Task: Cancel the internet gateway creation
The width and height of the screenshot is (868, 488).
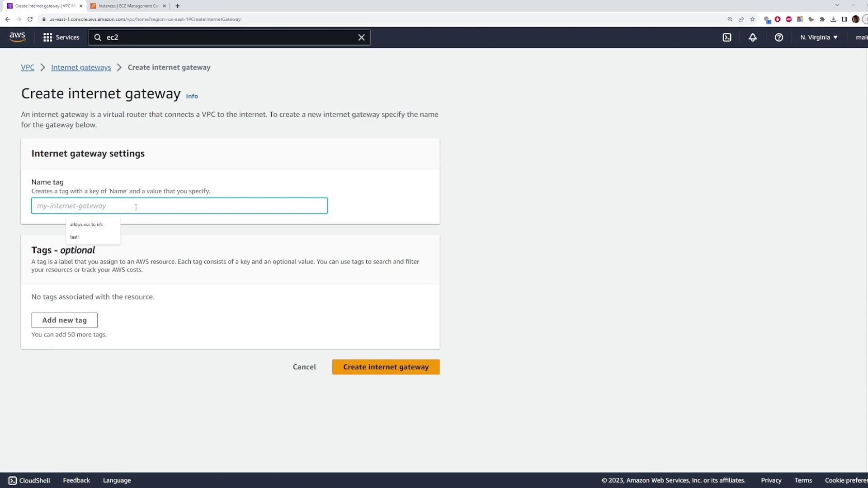Action: (304, 367)
